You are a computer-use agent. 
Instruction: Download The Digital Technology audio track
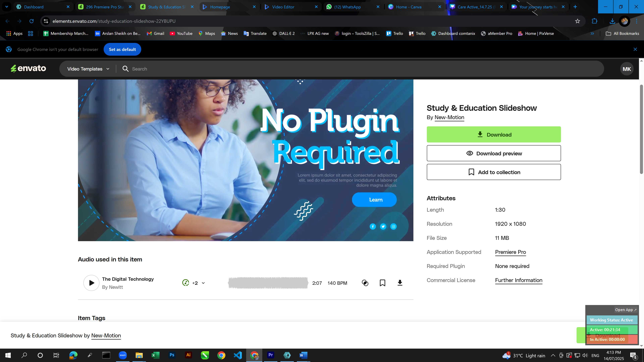click(400, 283)
